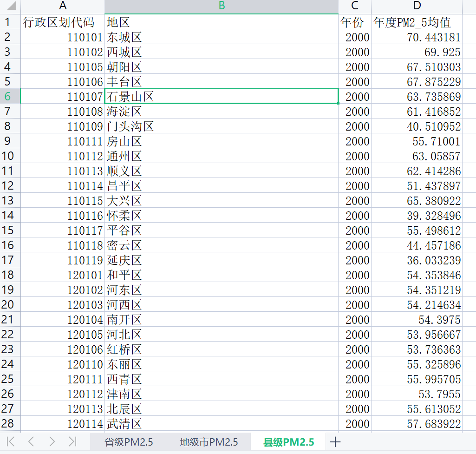Select the cell containing 房山区
Viewport: 476px width, 454px height.
pyautogui.click(x=222, y=141)
